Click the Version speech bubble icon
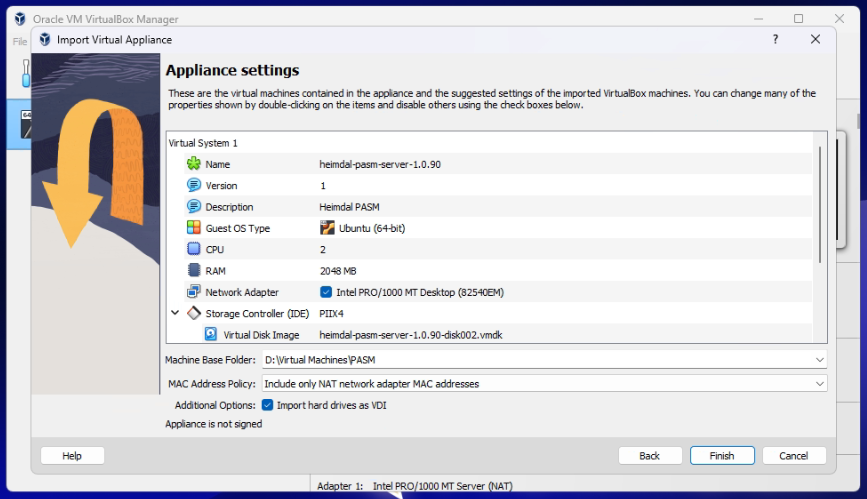The height and width of the screenshot is (499, 867). pyautogui.click(x=194, y=185)
